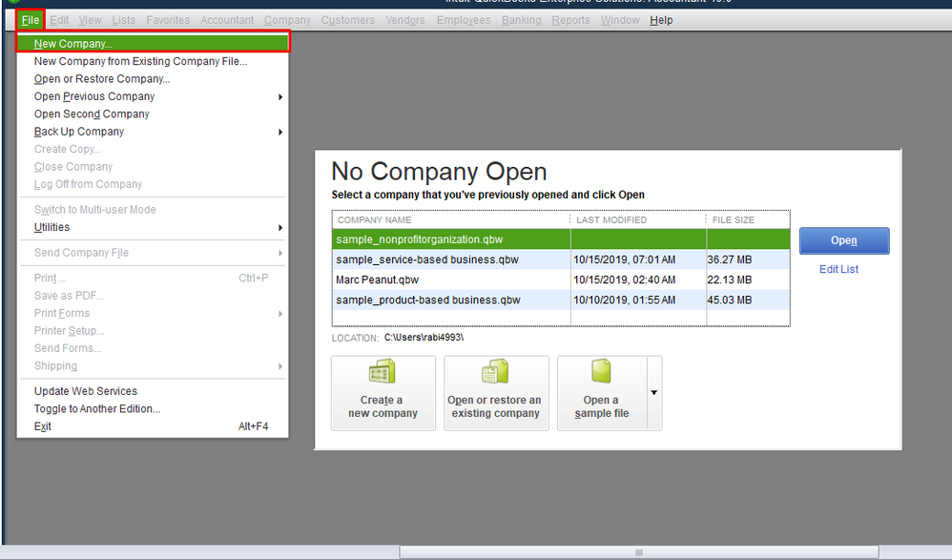Select sample_nonprofitorganization.qbw row
Image resolution: width=952 pixels, height=560 pixels.
coord(561,239)
